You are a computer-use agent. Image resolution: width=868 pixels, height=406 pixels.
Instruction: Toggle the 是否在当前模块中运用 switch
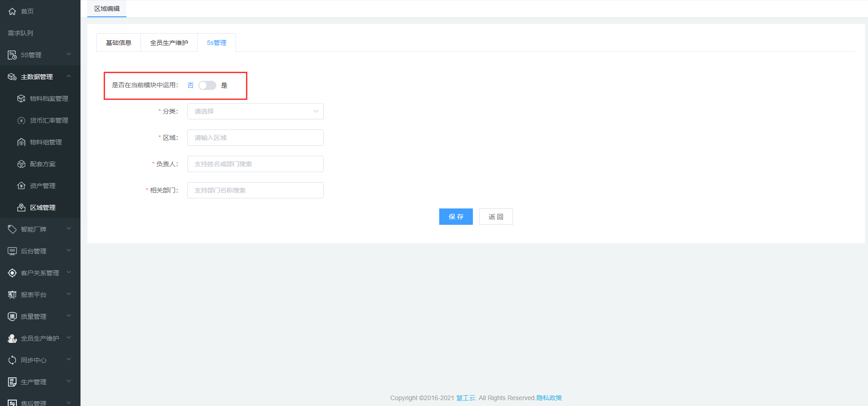pyautogui.click(x=207, y=85)
